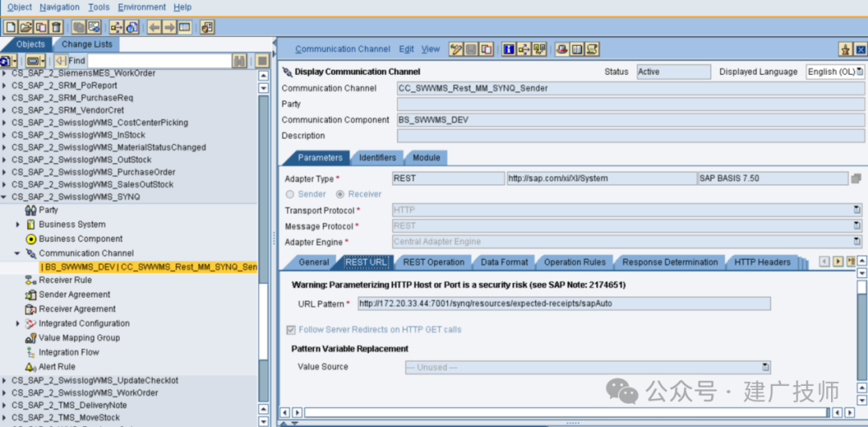
Task: Click the blue information icon in channel toolbar
Action: pyautogui.click(x=509, y=49)
